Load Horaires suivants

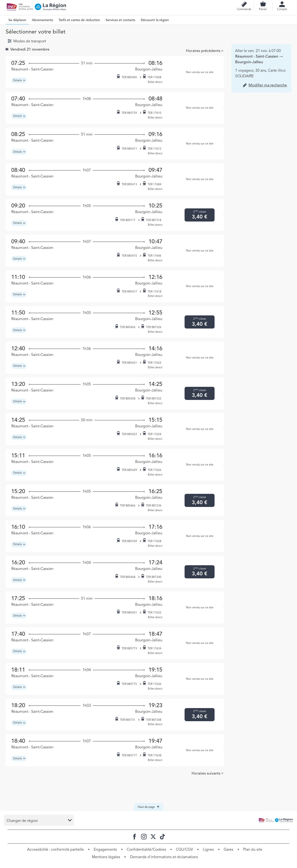tap(207, 773)
